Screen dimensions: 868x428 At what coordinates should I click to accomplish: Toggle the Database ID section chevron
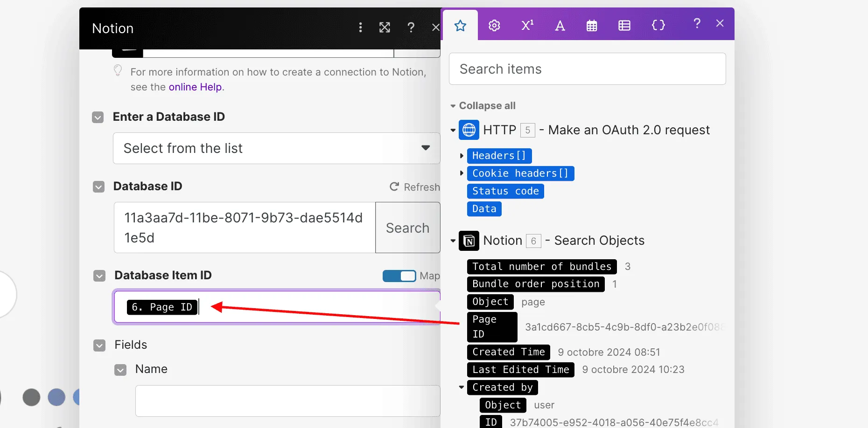pyautogui.click(x=98, y=187)
